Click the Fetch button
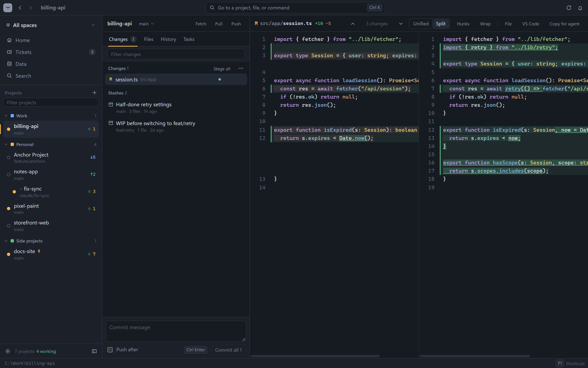Viewport: 588px width, 368px height. pos(201,24)
